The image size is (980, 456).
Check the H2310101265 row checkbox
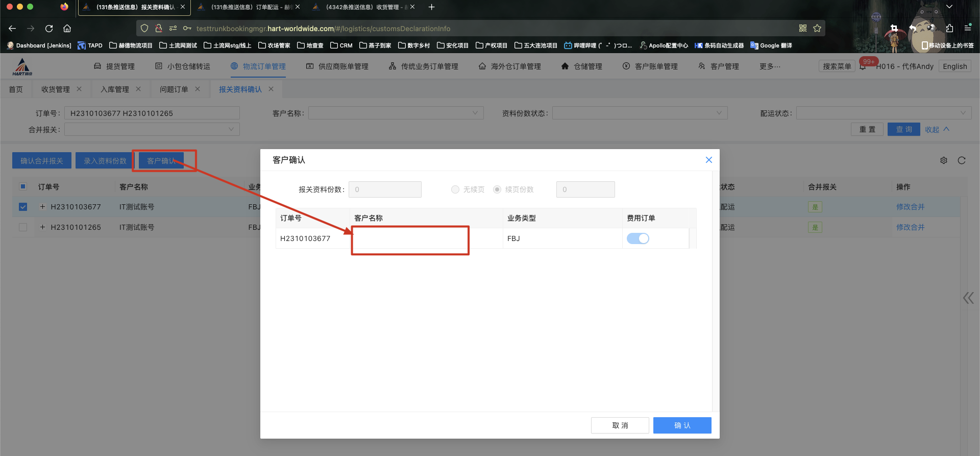coord(23,227)
